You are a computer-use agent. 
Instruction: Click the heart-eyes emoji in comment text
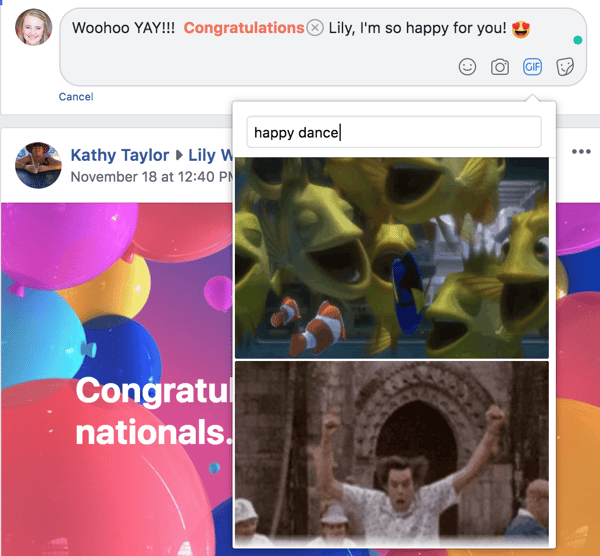tap(521, 29)
